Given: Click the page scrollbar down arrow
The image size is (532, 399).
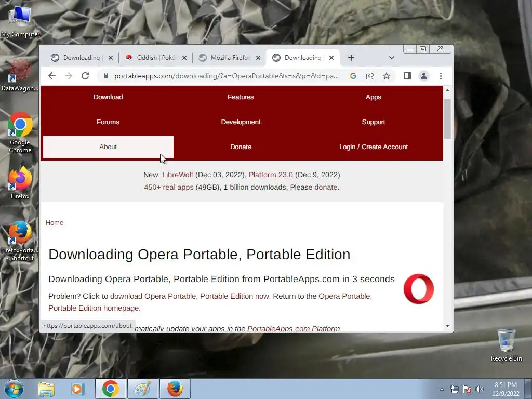Looking at the screenshot, I should [x=447, y=326].
